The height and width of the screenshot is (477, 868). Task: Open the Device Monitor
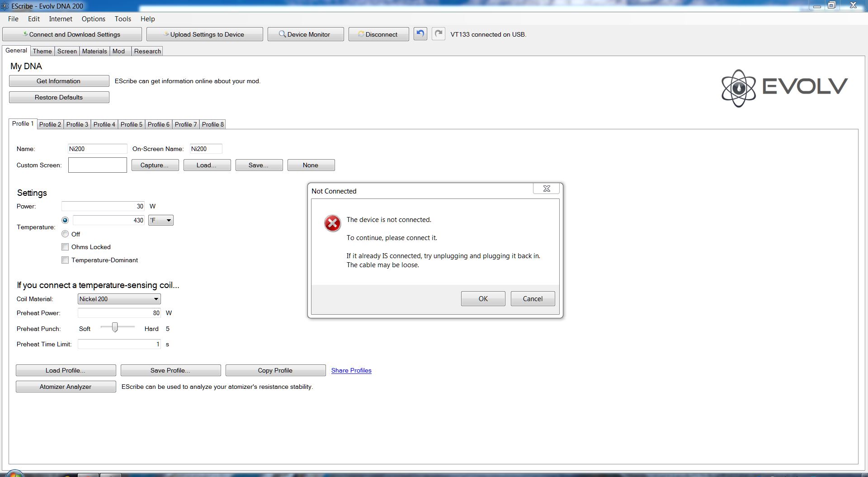(x=305, y=34)
